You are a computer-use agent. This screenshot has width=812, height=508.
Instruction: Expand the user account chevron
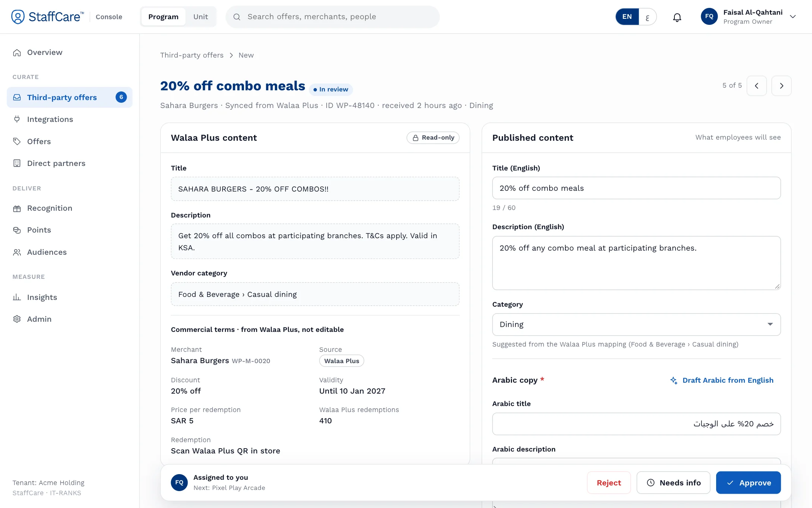pos(793,17)
